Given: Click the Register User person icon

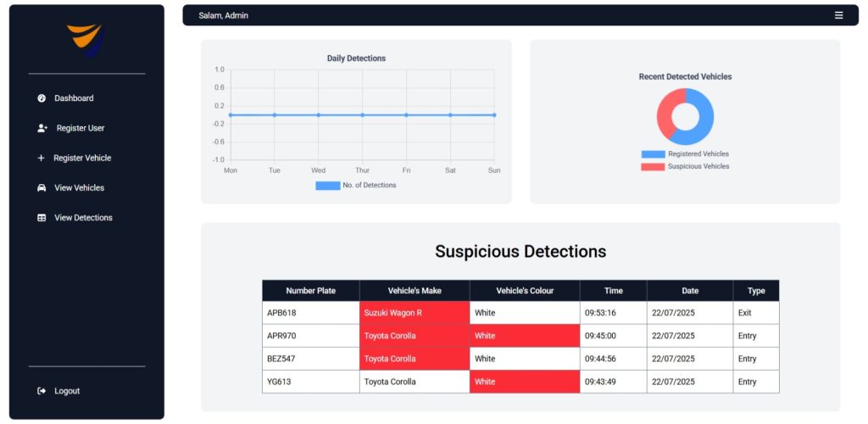Looking at the screenshot, I should (42, 128).
